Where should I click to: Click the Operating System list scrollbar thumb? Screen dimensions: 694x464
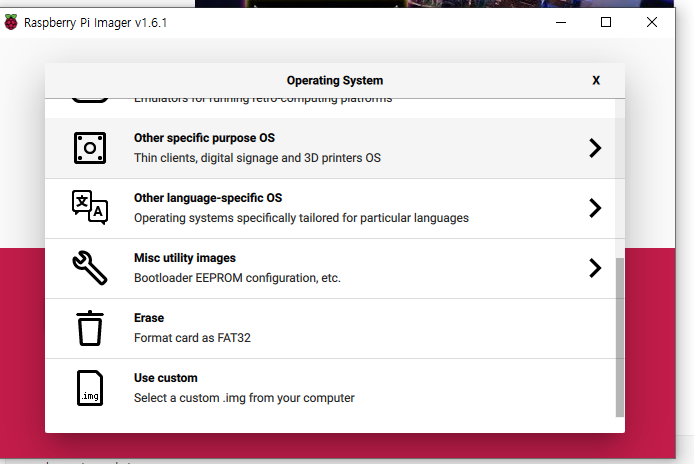[x=620, y=337]
